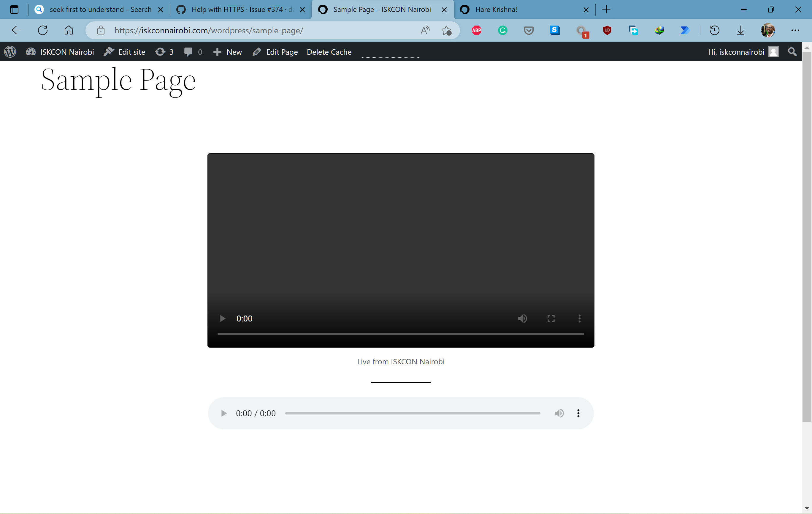Play the video player
This screenshot has width=812, height=514.
[222, 319]
